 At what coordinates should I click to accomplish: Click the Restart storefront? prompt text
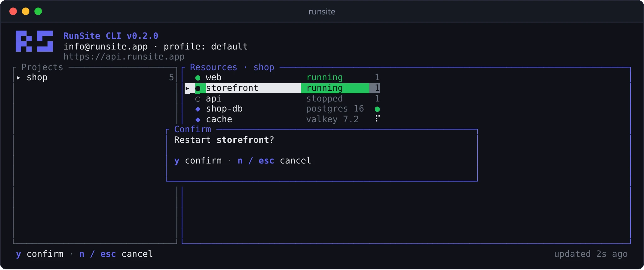coord(224,140)
